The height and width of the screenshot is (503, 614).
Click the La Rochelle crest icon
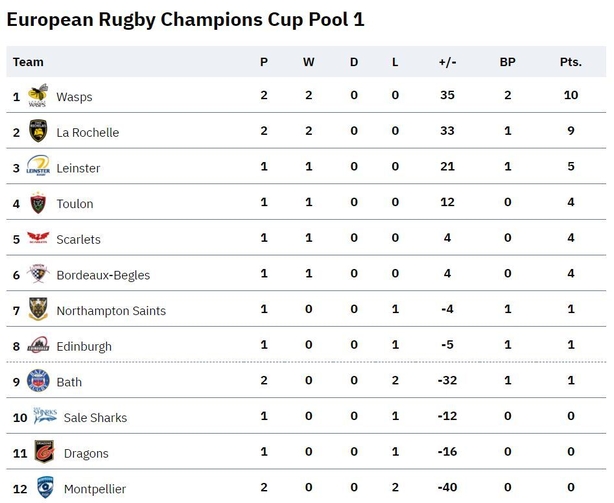38,131
